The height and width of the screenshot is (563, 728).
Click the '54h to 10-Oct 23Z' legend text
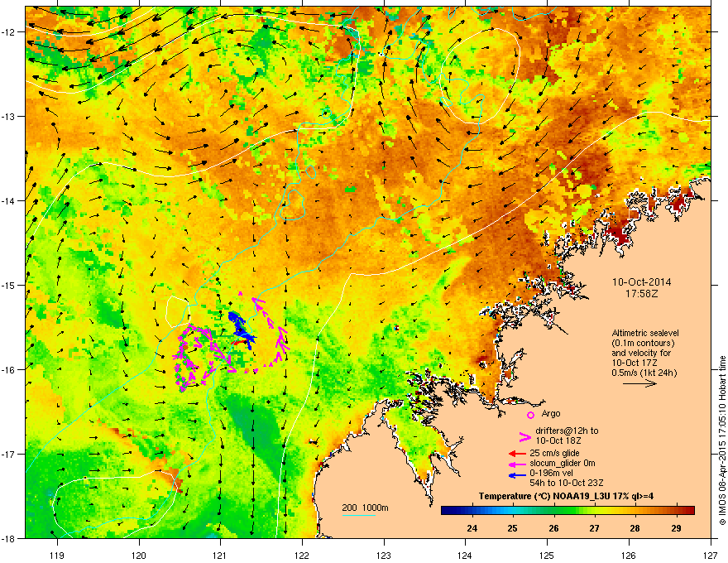click(x=567, y=483)
